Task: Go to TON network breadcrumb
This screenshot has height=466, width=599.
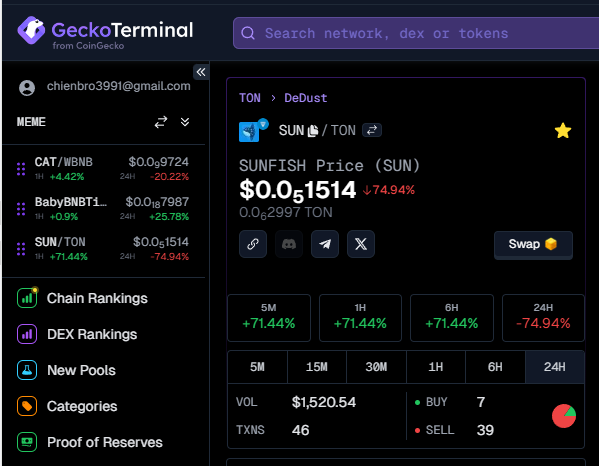Action: (250, 98)
